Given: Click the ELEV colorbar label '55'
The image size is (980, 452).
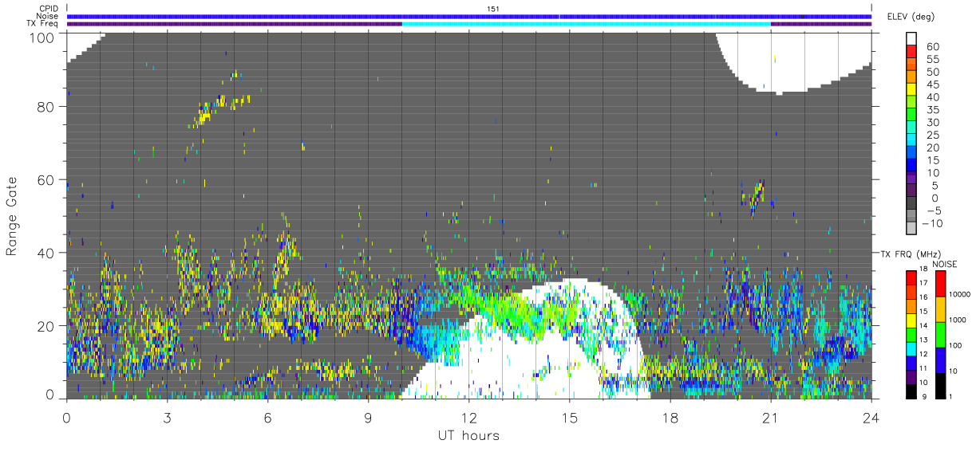Looking at the screenshot, I should (933, 58).
